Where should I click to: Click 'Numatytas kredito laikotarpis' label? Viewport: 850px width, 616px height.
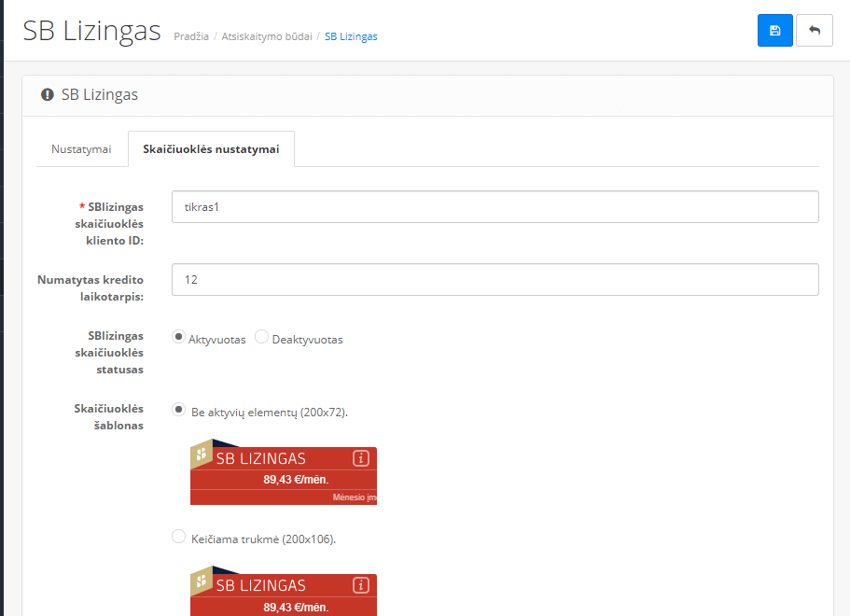coord(91,288)
